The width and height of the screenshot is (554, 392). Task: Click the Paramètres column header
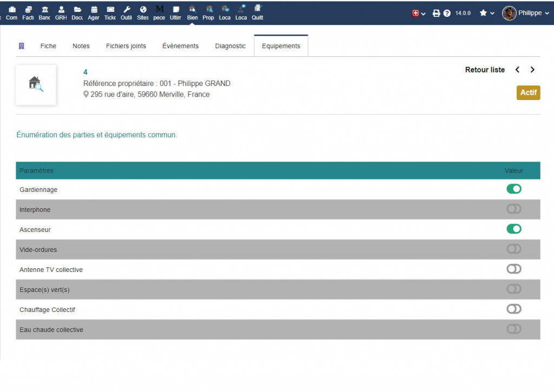(x=36, y=170)
